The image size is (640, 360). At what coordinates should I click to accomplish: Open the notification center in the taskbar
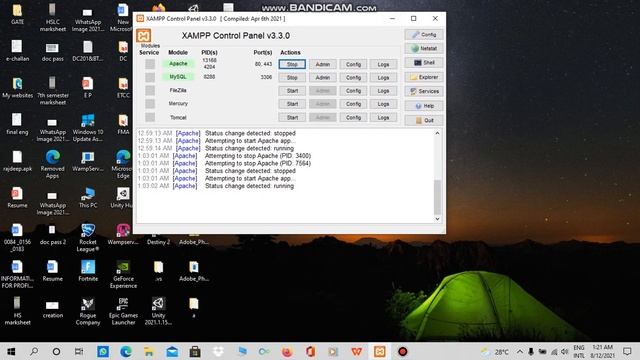pyautogui.click(x=627, y=351)
